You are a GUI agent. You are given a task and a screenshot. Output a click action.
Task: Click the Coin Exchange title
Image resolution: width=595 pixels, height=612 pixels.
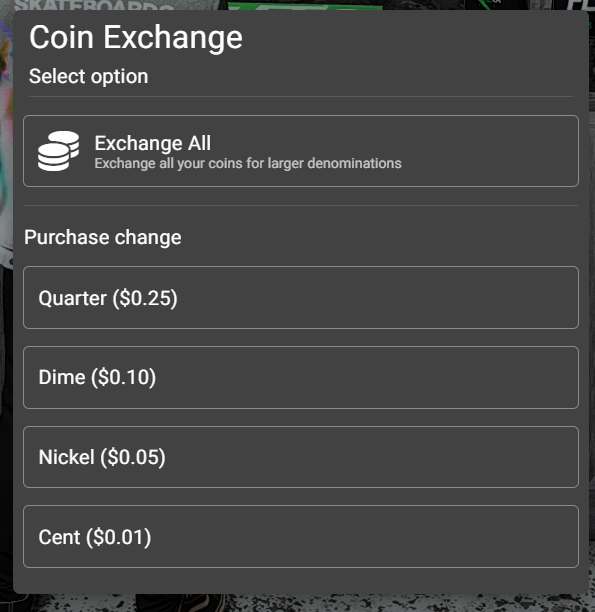(136, 38)
